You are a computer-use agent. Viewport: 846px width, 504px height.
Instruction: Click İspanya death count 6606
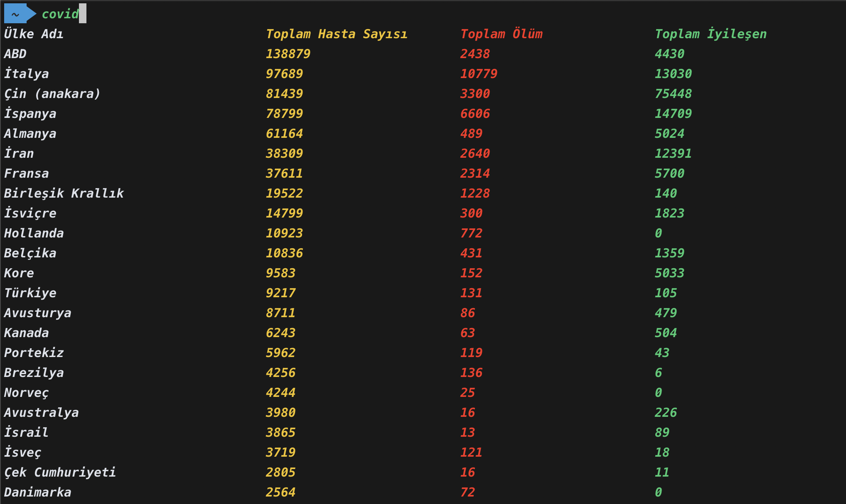[475, 114]
